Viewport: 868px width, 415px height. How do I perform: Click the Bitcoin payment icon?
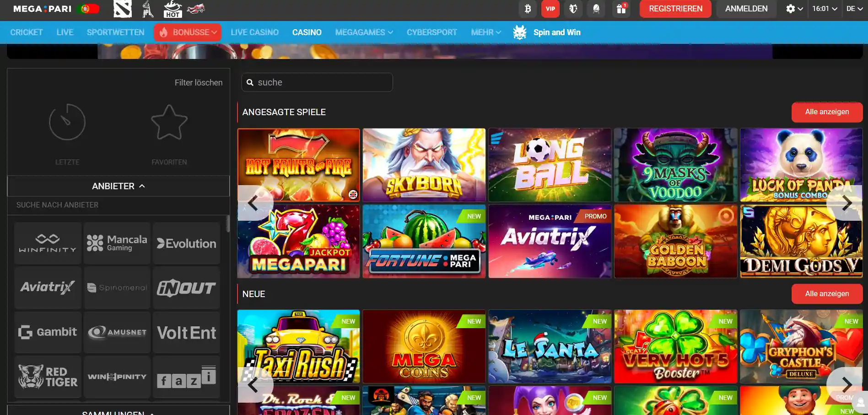[x=527, y=9]
